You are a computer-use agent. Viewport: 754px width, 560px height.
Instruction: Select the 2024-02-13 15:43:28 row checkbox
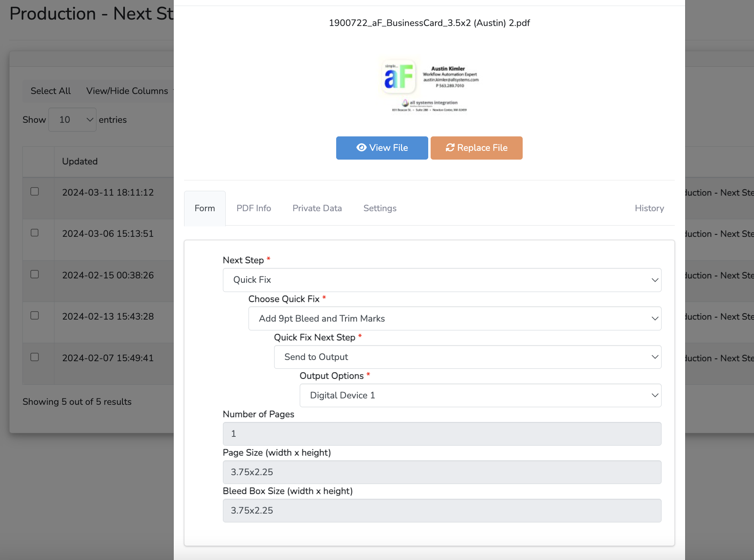tap(35, 316)
